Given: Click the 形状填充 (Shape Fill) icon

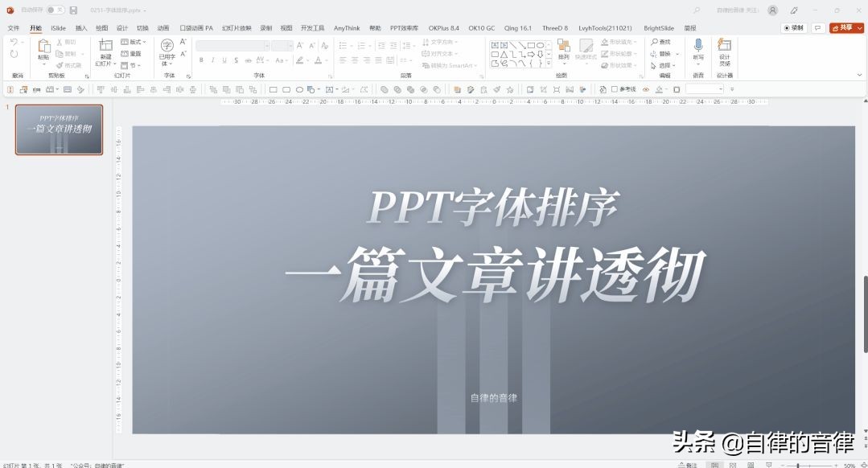Looking at the screenshot, I should (x=606, y=42).
